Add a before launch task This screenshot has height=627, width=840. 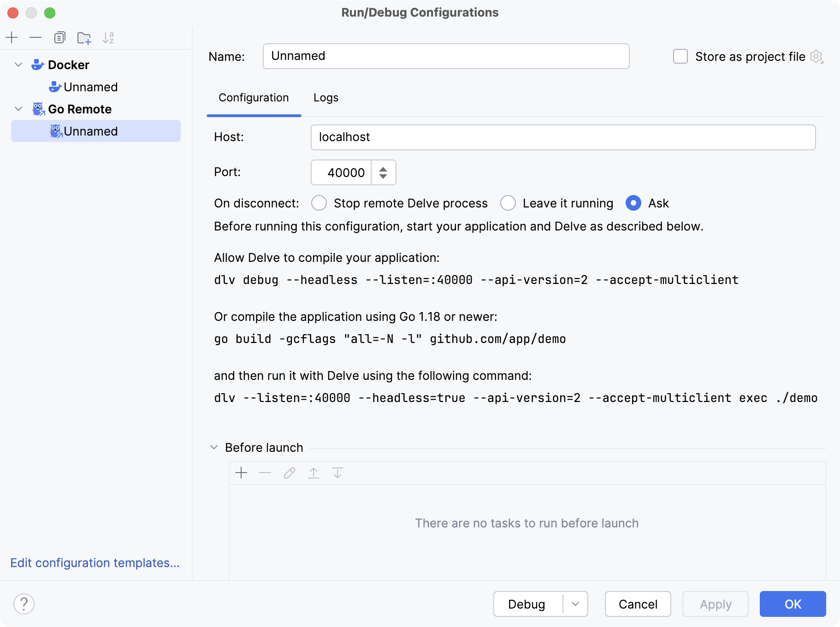pyautogui.click(x=242, y=473)
